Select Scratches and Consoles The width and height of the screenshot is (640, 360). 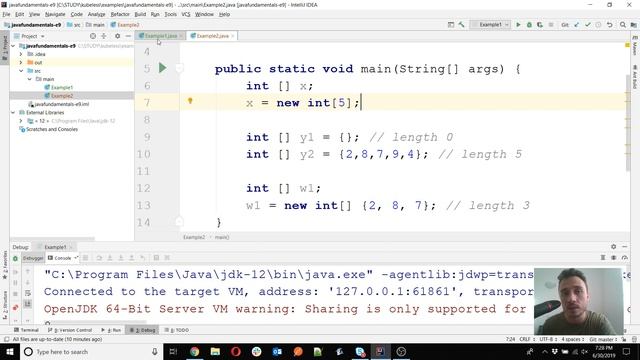(x=49, y=129)
